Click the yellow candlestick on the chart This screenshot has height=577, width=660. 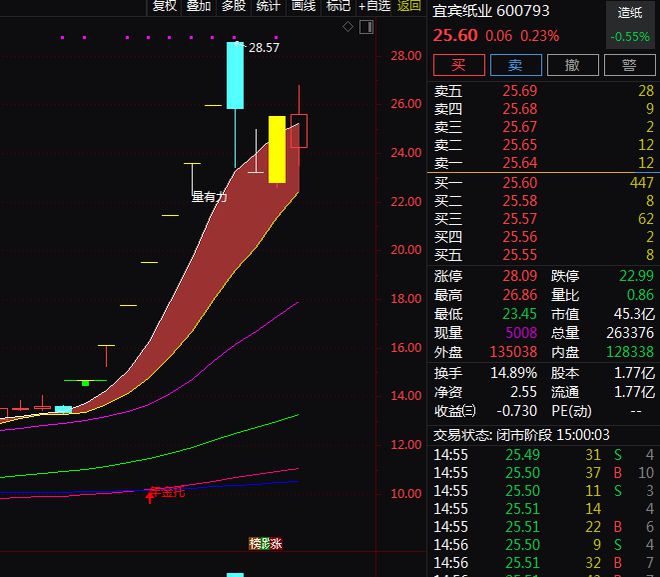tap(277, 149)
